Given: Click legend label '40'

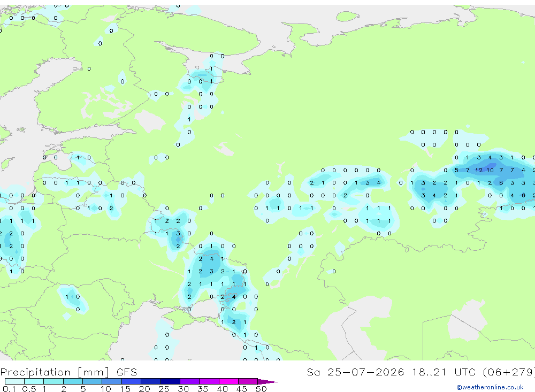Looking at the screenshot, I should point(222,389).
